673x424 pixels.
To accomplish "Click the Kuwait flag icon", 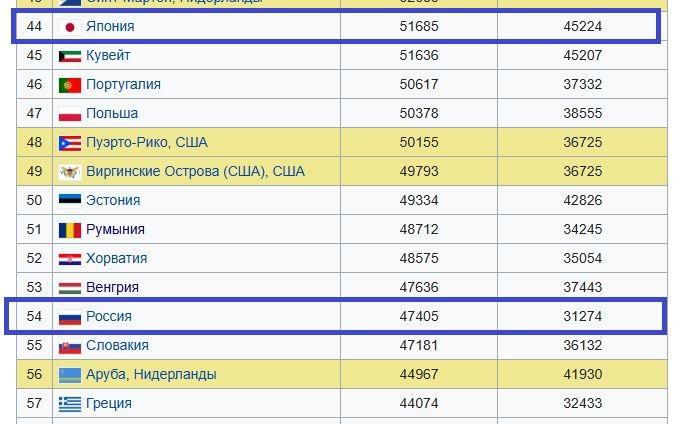I will click(70, 56).
